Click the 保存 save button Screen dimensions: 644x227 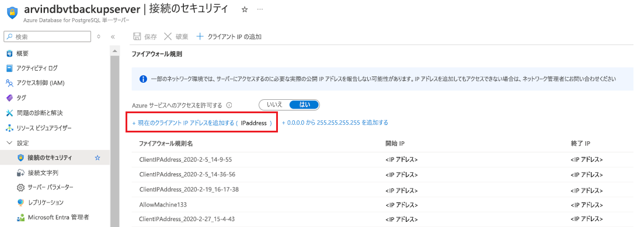coord(145,37)
